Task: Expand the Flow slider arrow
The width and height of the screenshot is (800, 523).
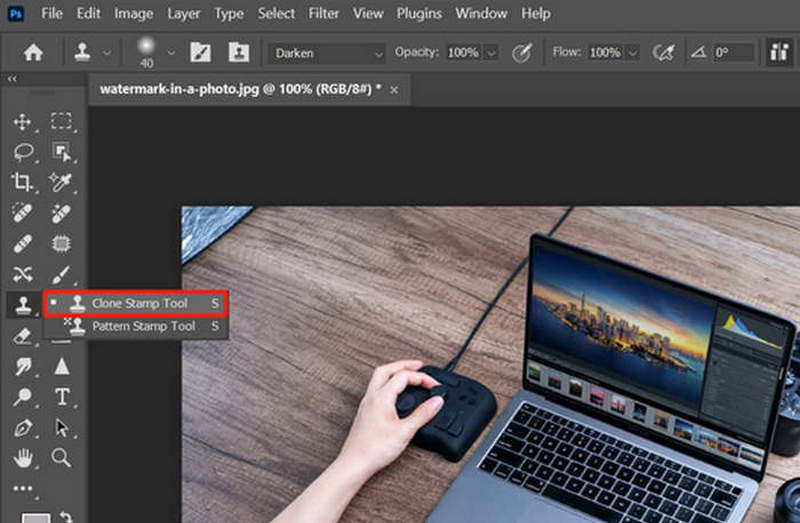Action: tap(633, 53)
